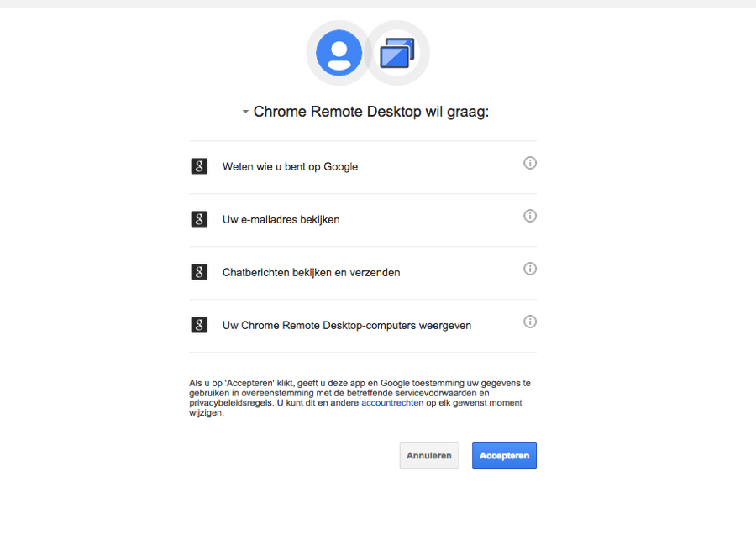Click the Google icon beside 'Uw e-mailadres bekijken'
The width and height of the screenshot is (756, 534).
(x=199, y=219)
